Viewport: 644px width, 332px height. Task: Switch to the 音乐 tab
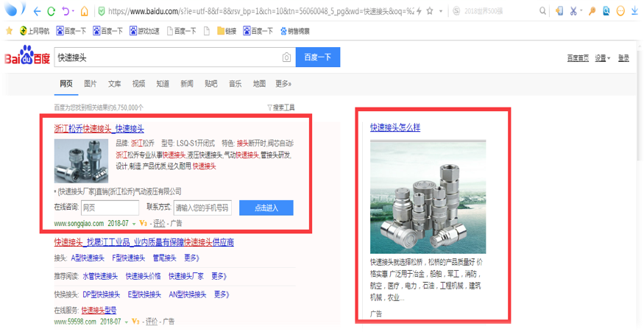pos(236,84)
